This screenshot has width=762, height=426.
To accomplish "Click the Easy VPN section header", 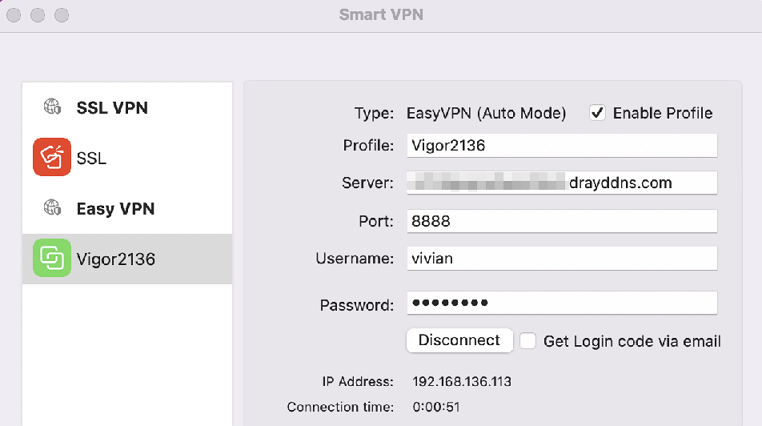I will (116, 209).
